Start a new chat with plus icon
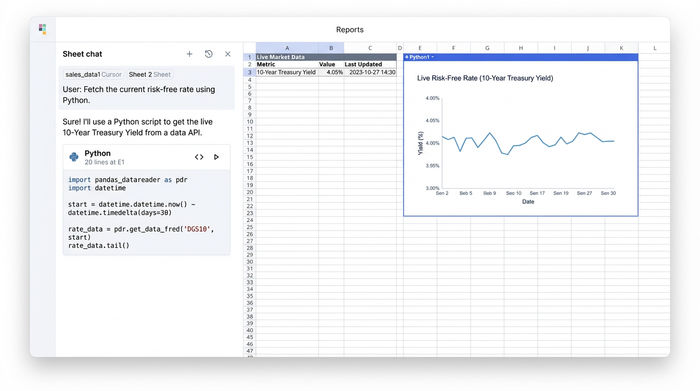Image resolution: width=700 pixels, height=391 pixels. [189, 54]
